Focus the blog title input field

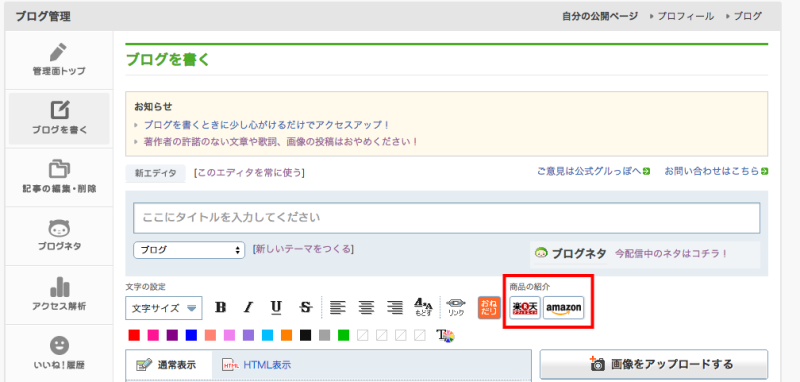[447, 218]
